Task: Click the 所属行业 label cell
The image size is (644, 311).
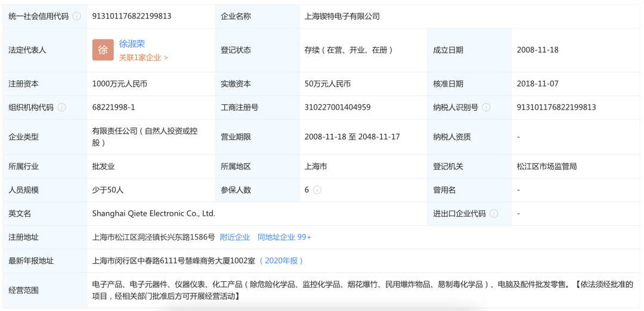Action: point(45,167)
